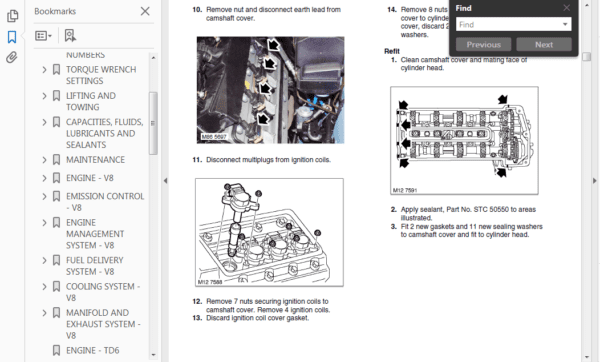
Task: Click the camshaft cover diagram M12 7591
Action: pos(464,140)
